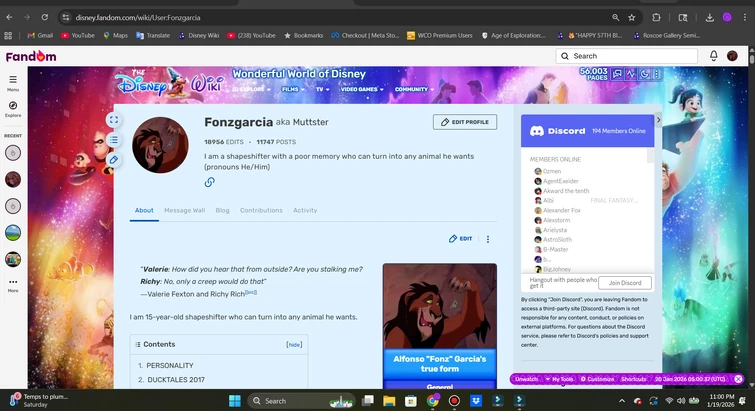Screen dimensions: 755x411
Task: Open the Disney Wiki bookmark
Action: point(198,35)
